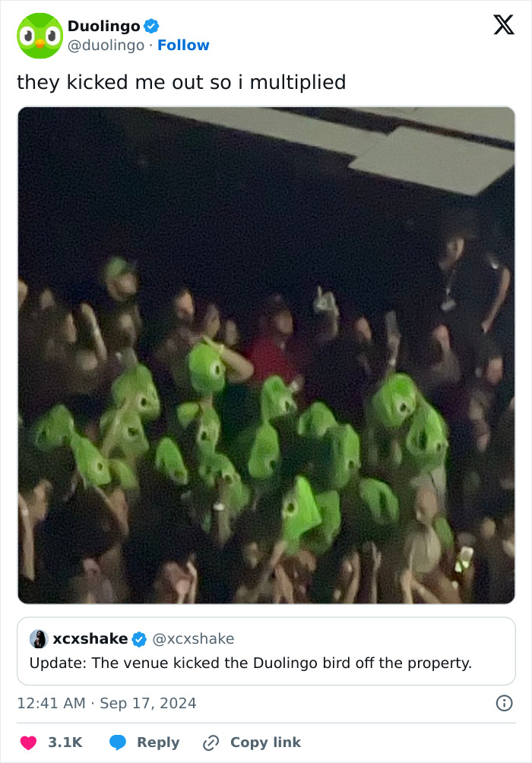Screen dimensions: 532x763
Task: Click the blue reply speech bubble icon
Action: (118, 742)
